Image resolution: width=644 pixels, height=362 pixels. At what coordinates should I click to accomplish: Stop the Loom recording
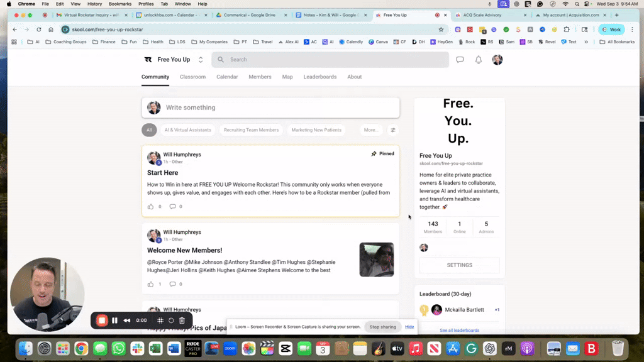[101, 320]
